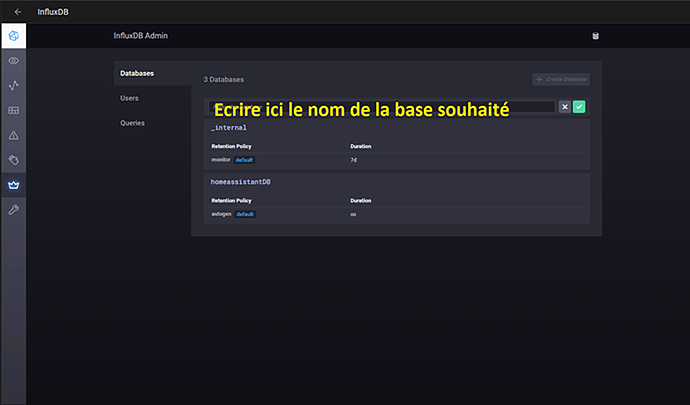Go back using the top-left arrow
This screenshot has height=405, width=690.
click(18, 12)
